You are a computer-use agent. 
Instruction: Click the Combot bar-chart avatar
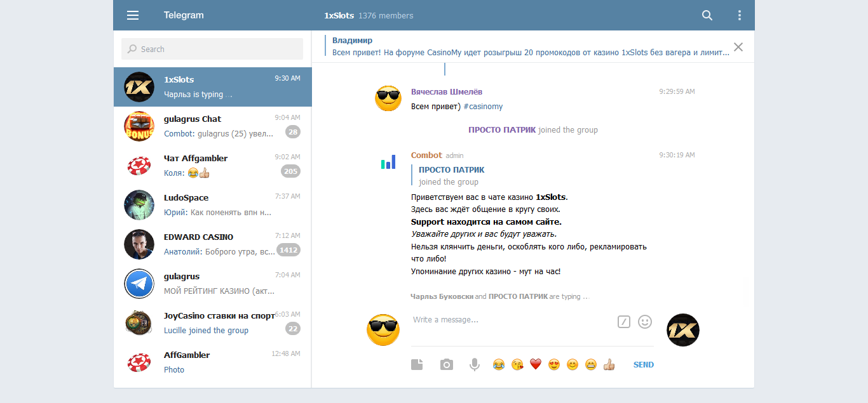pos(388,162)
